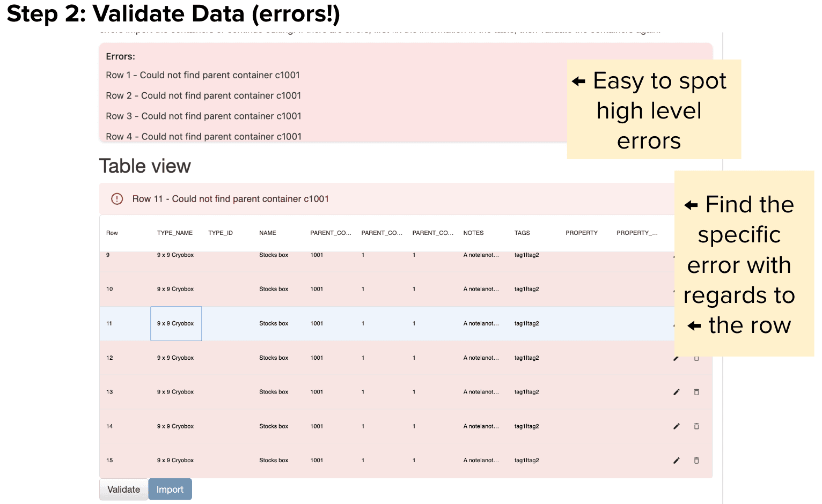Click the tag1ltag2 cell in row 15
The width and height of the screenshot is (822, 504).
click(526, 461)
